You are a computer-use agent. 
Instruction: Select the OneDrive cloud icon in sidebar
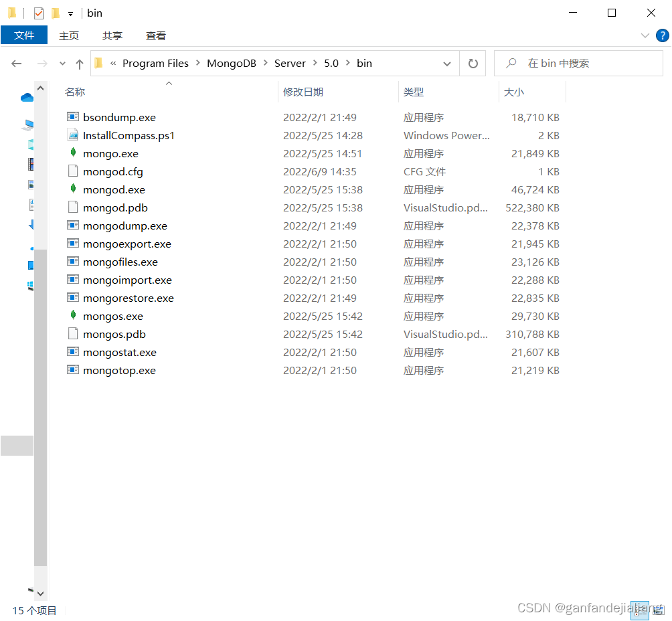[x=27, y=97]
